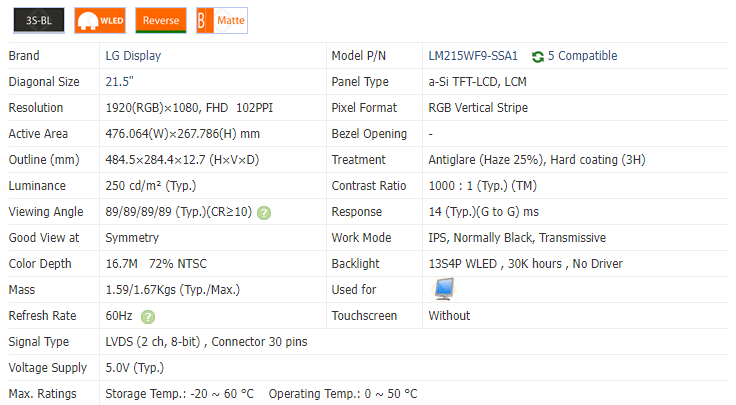This screenshot has height=405, width=736.
Task: Select the 5.0V (Typ.) voltage value
Action: [x=135, y=368]
